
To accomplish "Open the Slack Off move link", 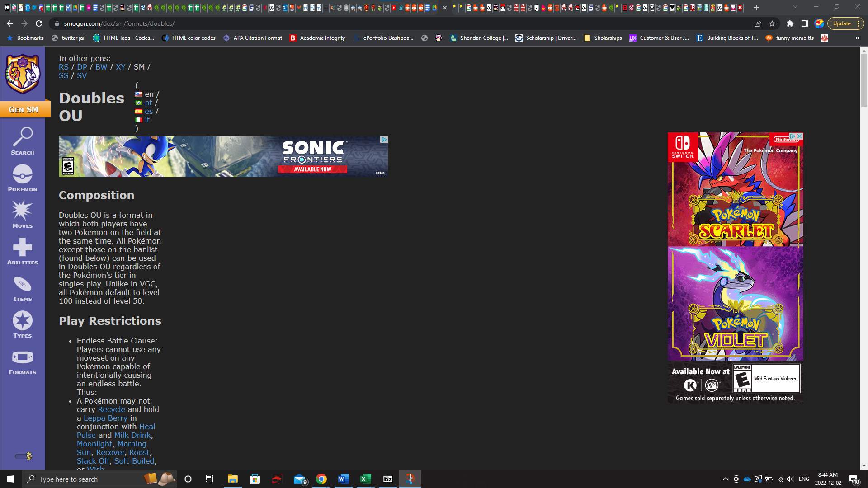I will (93, 461).
